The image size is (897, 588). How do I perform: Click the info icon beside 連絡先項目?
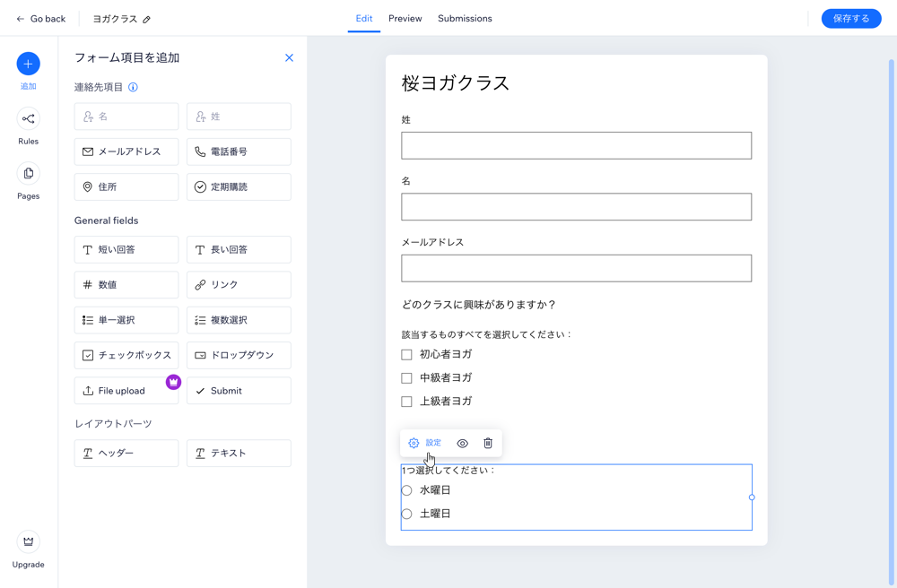click(133, 88)
